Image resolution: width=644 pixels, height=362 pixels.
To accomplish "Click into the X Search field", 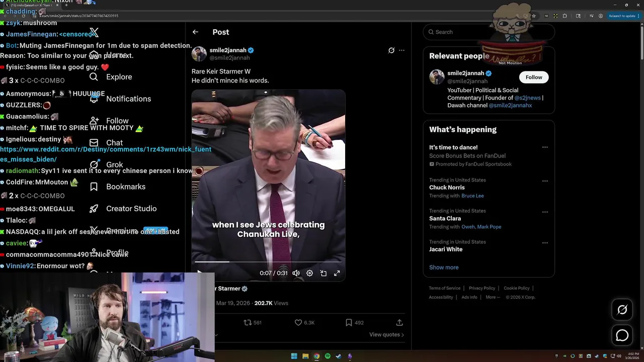I will point(489,32).
